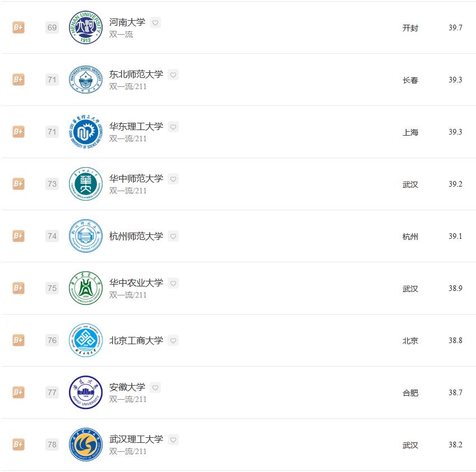
Task: Click the 河南大学 university logo
Action: tap(85, 27)
